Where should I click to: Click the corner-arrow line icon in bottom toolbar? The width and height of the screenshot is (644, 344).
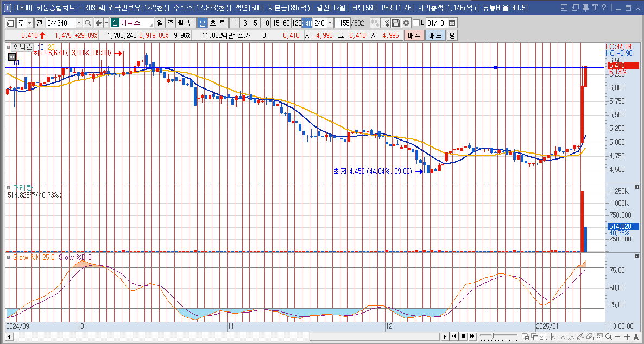coord(553,336)
